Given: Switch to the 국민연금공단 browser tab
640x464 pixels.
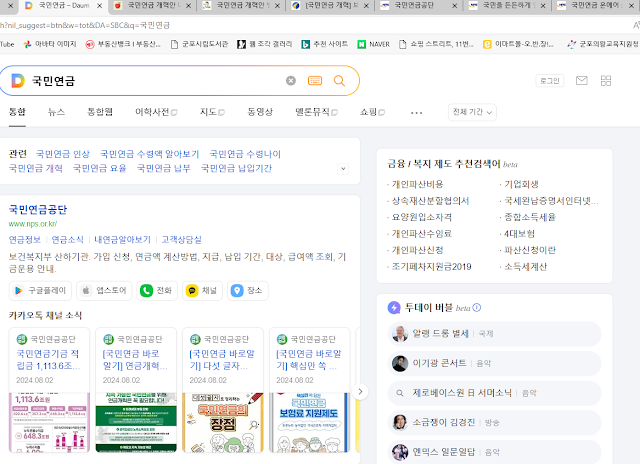Looking at the screenshot, I should point(418,6).
